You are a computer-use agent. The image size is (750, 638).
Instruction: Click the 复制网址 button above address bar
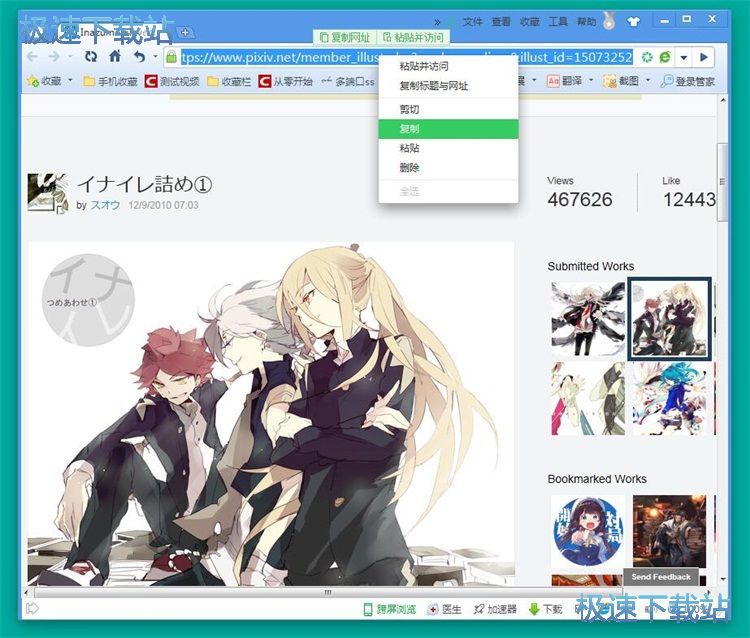(x=345, y=37)
